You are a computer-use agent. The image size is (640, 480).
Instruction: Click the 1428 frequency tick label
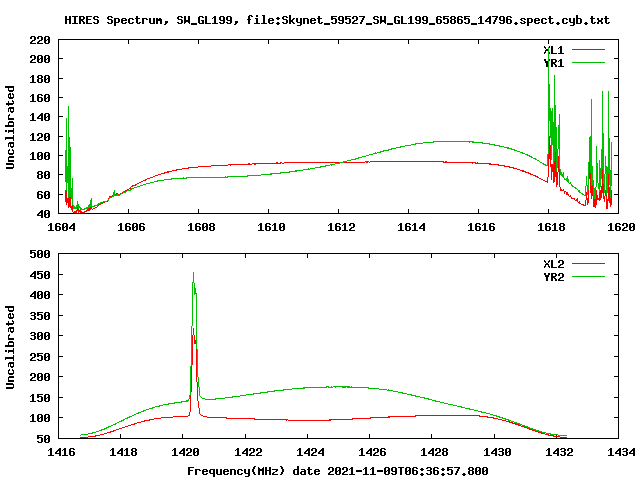[x=434, y=452]
